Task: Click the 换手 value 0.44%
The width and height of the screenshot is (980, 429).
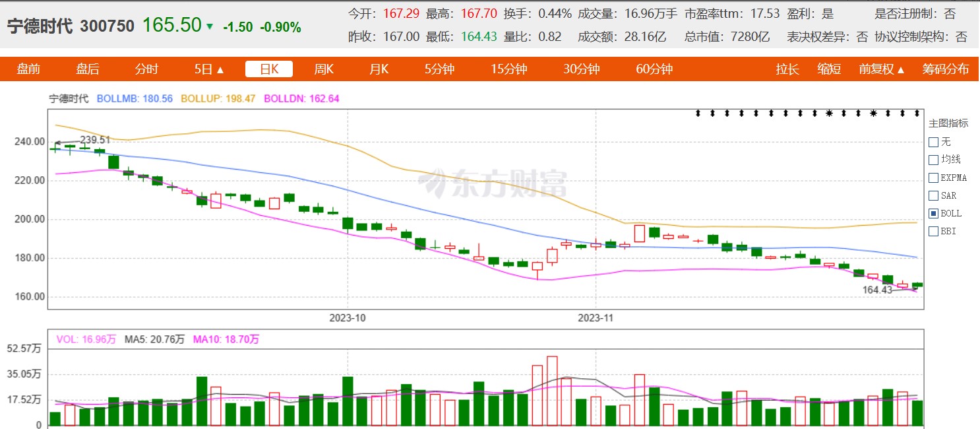Action: (555, 13)
